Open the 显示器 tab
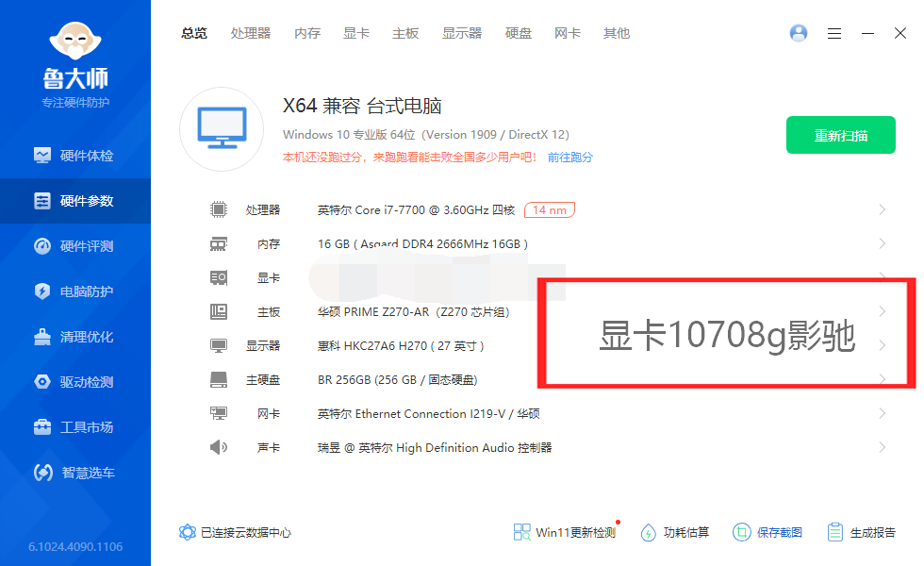The height and width of the screenshot is (566, 924). pyautogui.click(x=462, y=34)
